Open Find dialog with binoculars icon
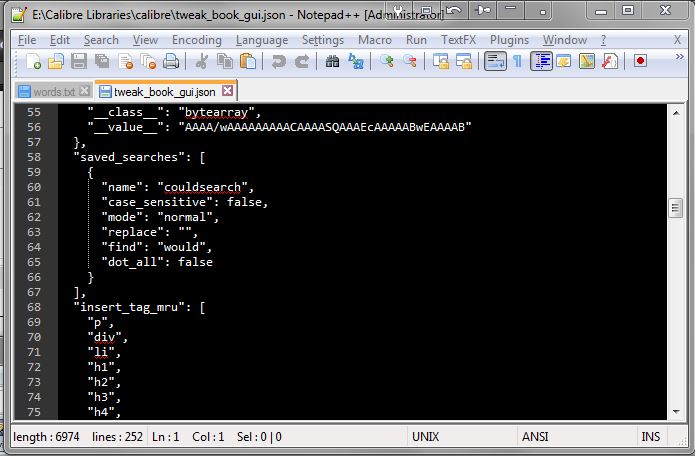Viewport: 695px width, 456px height. point(332,61)
